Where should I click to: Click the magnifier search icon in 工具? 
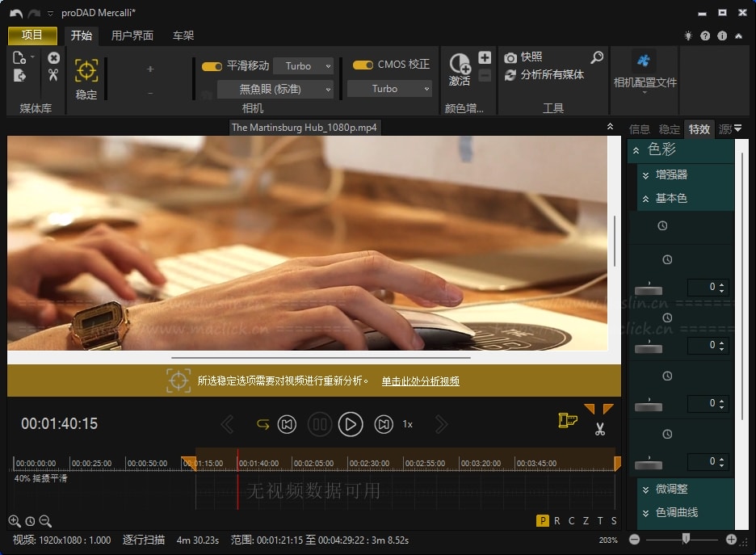pyautogui.click(x=597, y=57)
